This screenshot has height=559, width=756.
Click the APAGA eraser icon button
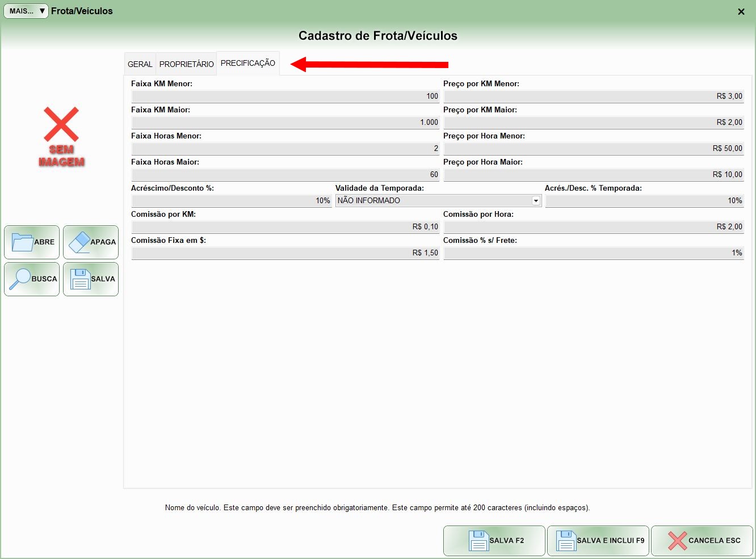click(91, 242)
